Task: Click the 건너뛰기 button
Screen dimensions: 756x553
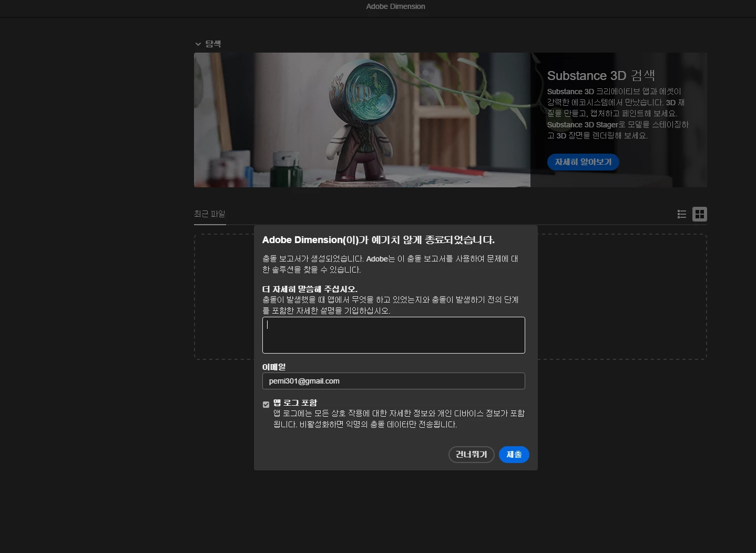Action: pos(472,455)
